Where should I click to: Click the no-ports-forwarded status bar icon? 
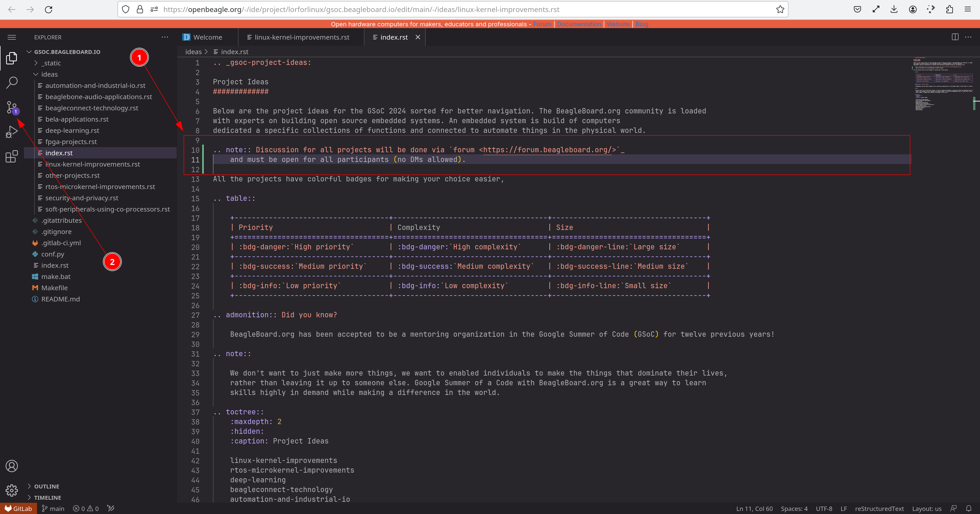tap(111, 509)
